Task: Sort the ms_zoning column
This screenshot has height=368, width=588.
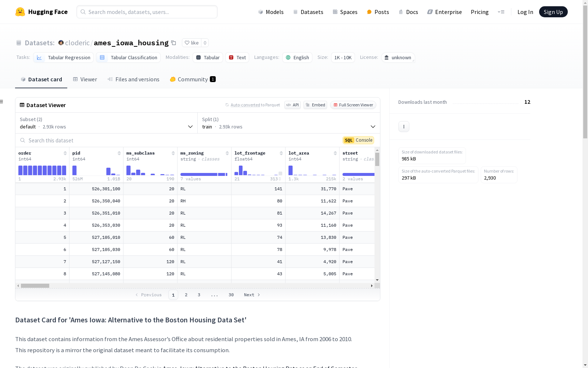Action: 227,153
